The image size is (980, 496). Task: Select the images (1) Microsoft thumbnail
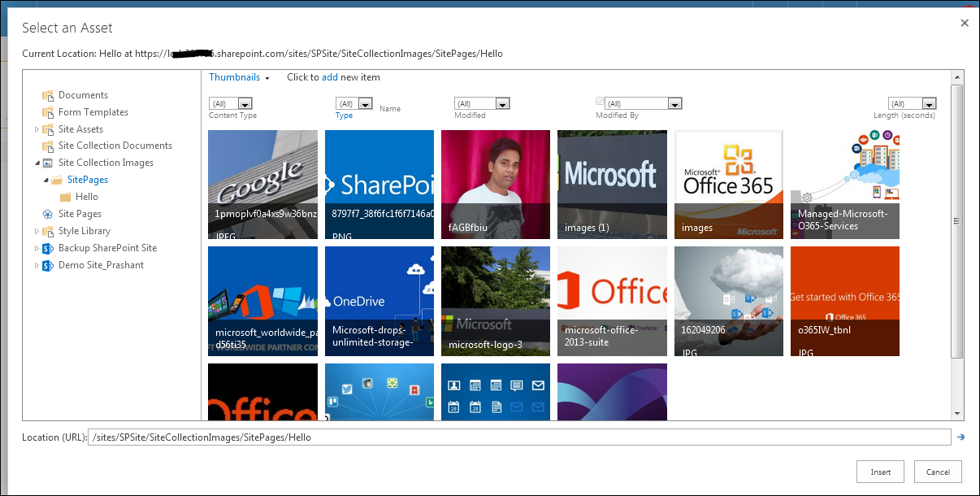[x=612, y=185]
